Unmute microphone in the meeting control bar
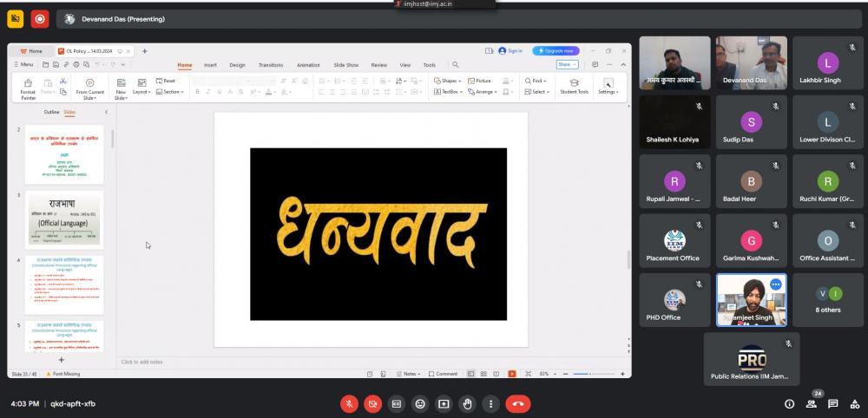 click(x=349, y=403)
